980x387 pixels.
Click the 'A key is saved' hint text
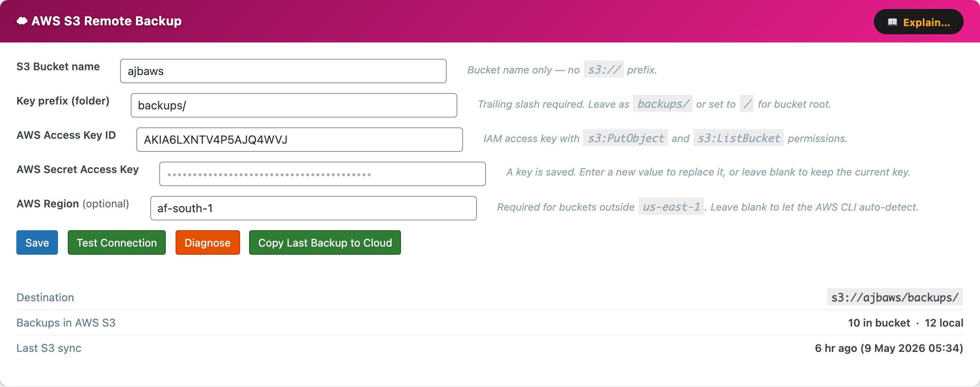(x=708, y=172)
